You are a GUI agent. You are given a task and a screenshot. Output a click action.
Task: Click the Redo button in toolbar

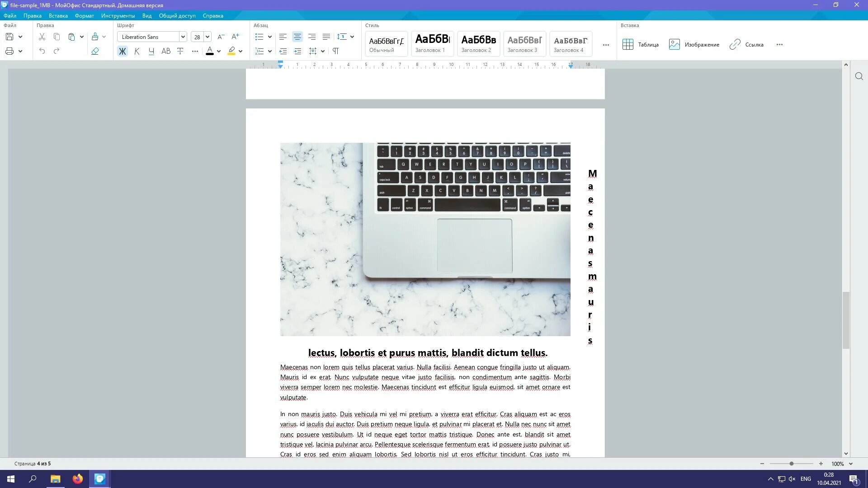tap(57, 51)
